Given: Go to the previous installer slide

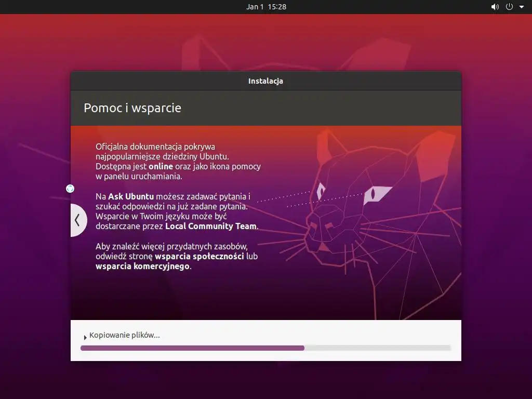Looking at the screenshot, I should click(78, 220).
